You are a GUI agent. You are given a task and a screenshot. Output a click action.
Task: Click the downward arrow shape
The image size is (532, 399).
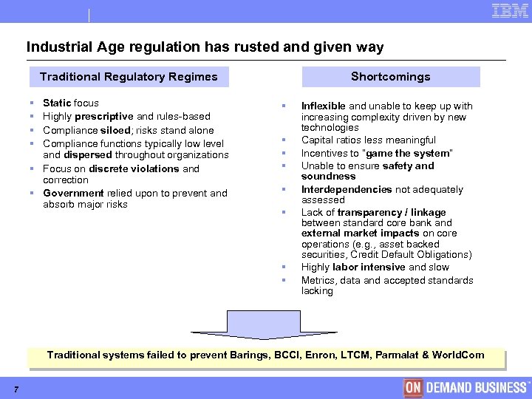(264, 325)
